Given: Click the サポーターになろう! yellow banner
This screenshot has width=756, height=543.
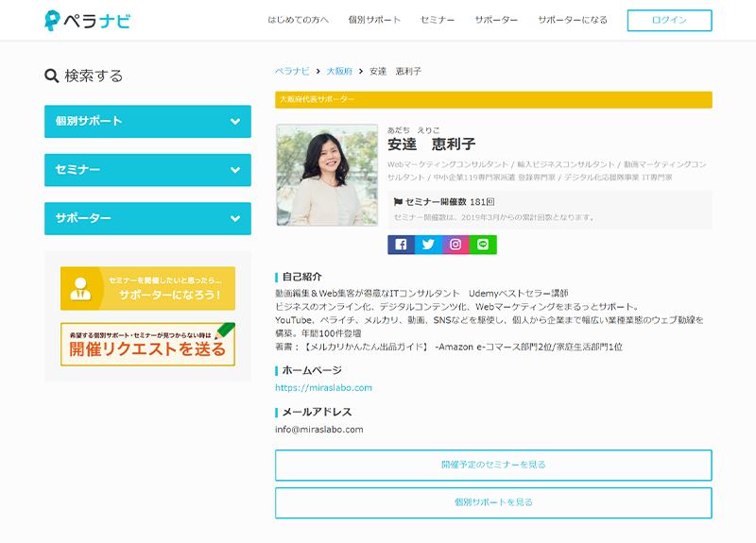Looking at the screenshot, I should (147, 288).
